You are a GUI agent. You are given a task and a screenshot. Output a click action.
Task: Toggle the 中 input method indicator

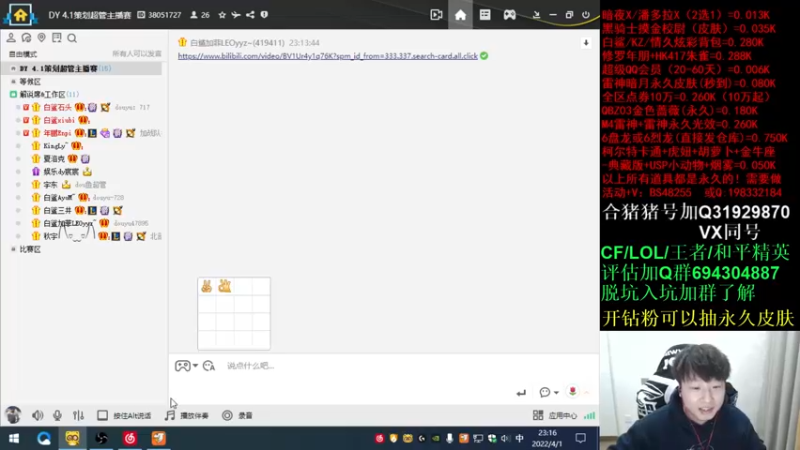click(519, 438)
